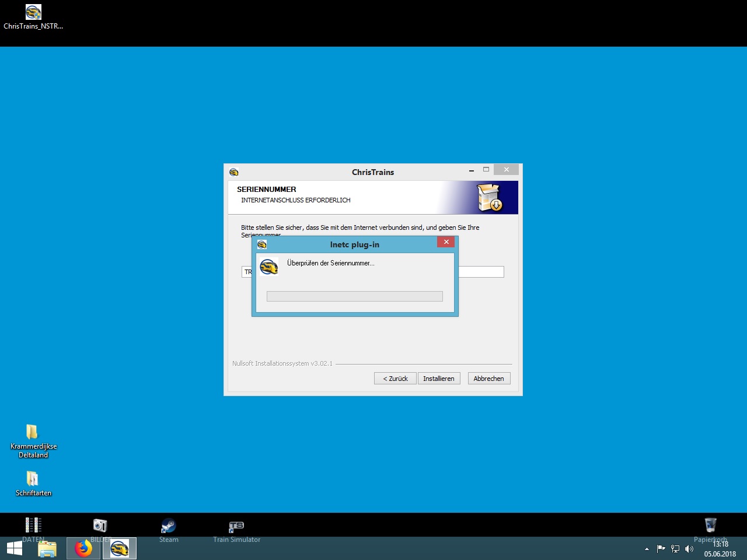Go back with the Zurück button
This screenshot has width=747, height=560.
tap(395, 379)
